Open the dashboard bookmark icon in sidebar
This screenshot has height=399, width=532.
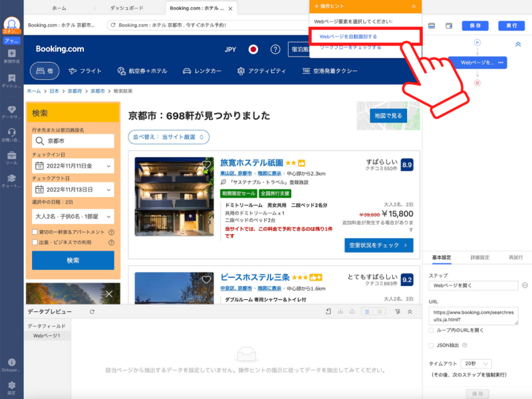pos(11,78)
